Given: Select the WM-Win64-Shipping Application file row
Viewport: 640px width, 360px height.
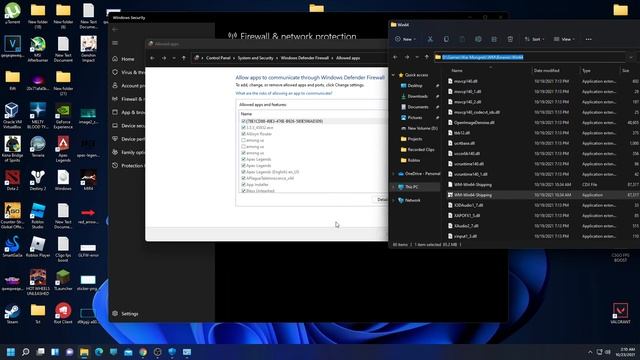Looking at the screenshot, I should pos(543,195).
